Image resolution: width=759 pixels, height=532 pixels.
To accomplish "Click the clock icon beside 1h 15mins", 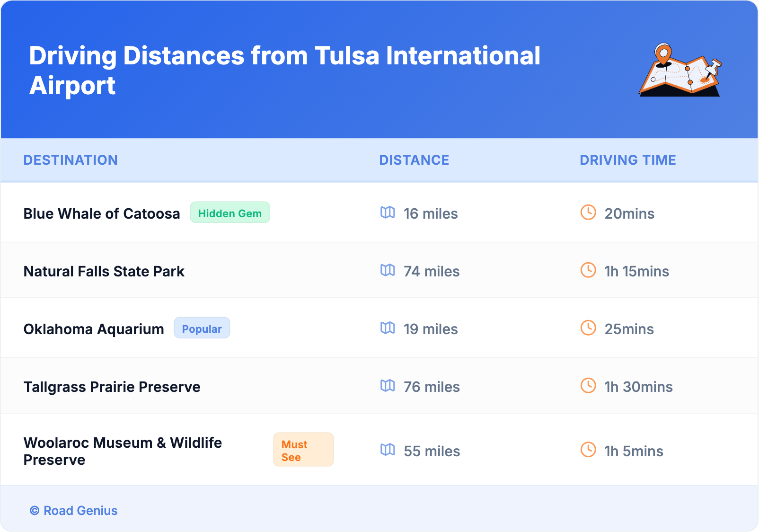I will pyautogui.click(x=588, y=270).
